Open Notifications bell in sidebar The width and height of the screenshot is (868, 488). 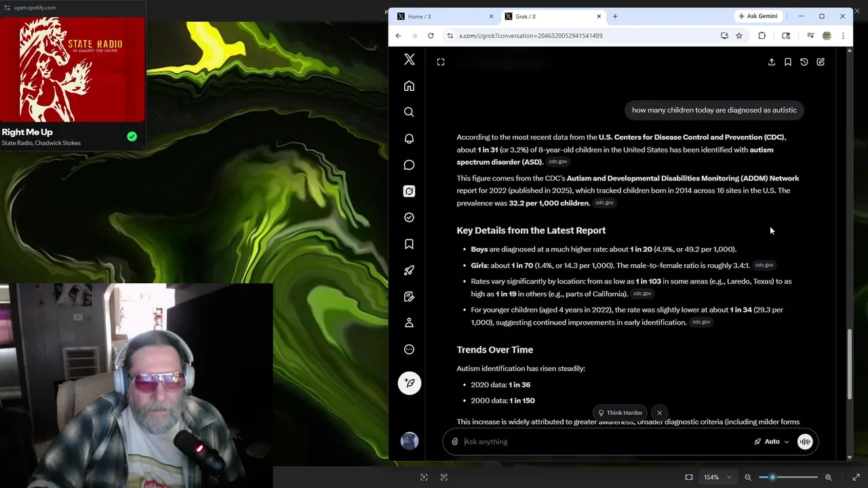[x=409, y=138]
